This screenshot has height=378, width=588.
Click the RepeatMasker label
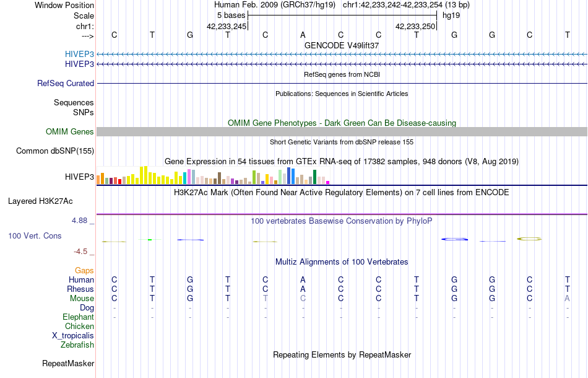click(x=68, y=363)
